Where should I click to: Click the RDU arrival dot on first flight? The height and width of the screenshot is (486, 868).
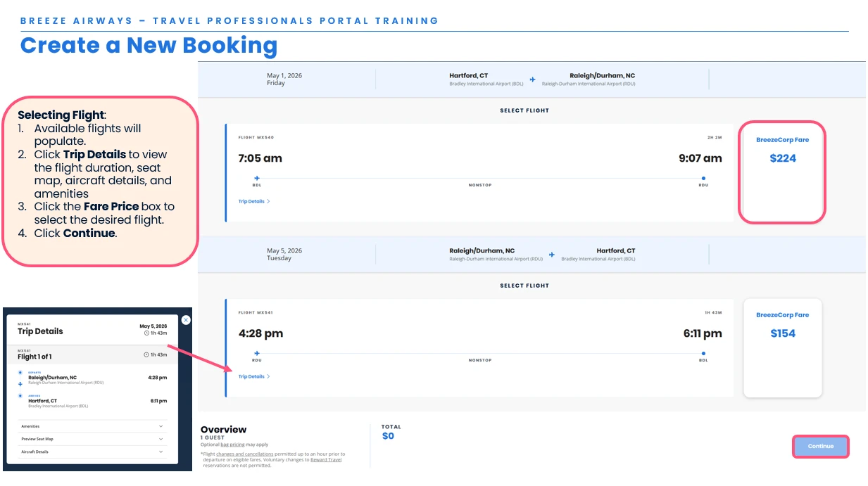(x=703, y=179)
